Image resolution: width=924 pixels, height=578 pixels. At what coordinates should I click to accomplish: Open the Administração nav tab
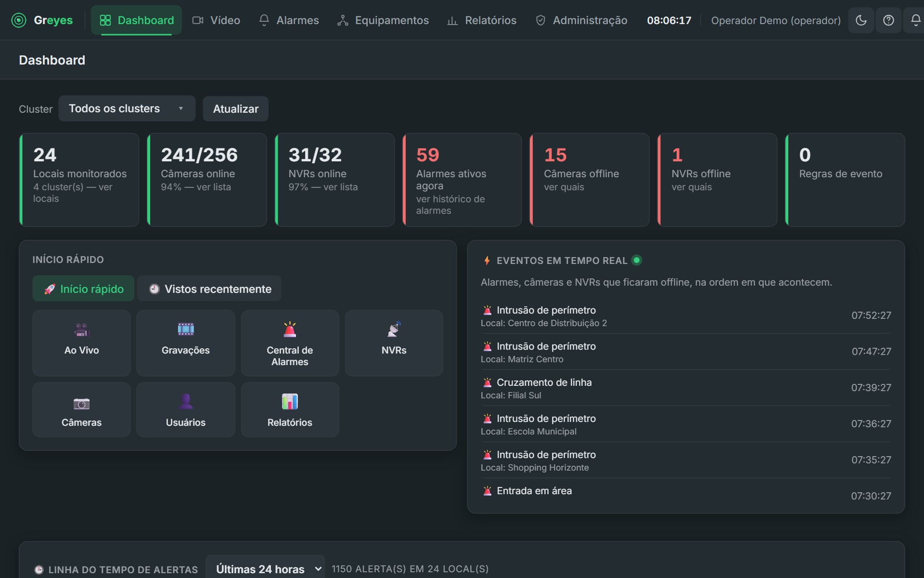pyautogui.click(x=581, y=20)
